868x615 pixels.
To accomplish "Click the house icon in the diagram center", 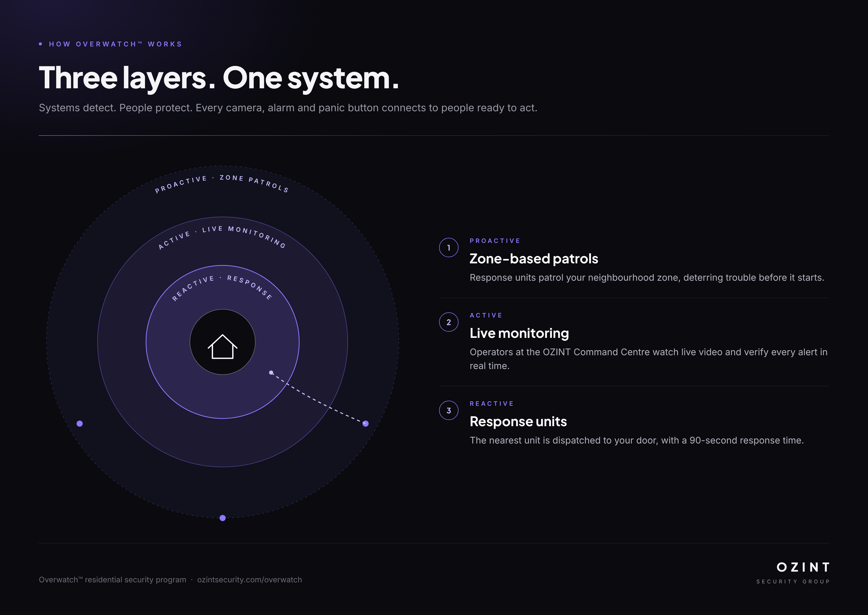I will point(222,346).
